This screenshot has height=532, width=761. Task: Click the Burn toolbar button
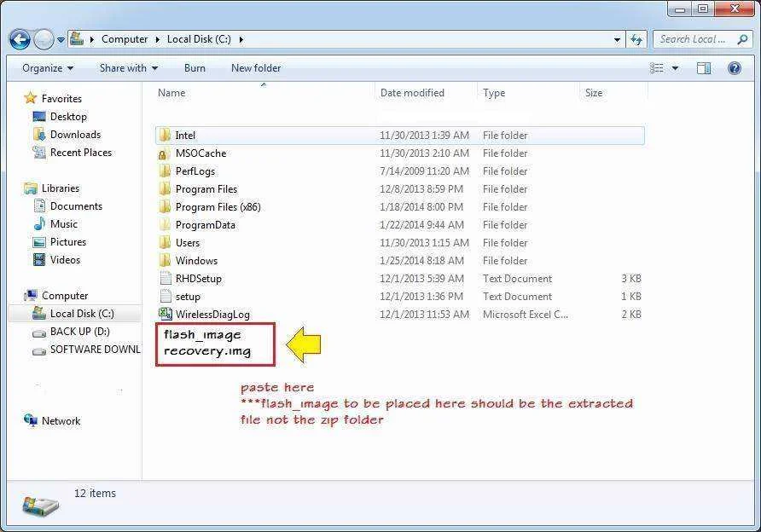point(195,68)
